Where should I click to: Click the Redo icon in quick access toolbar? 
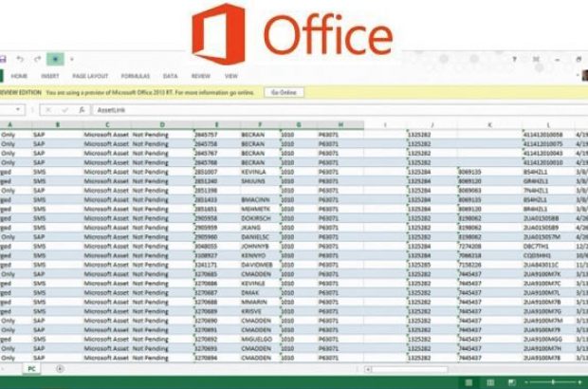pyautogui.click(x=38, y=59)
